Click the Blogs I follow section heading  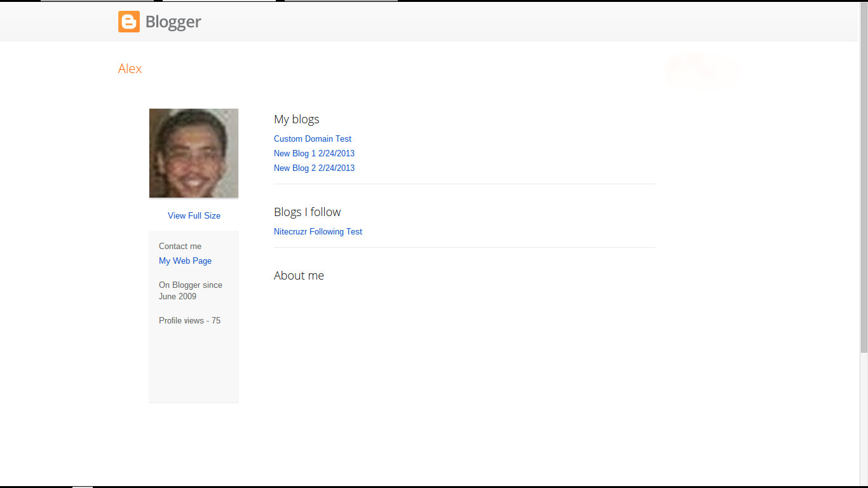tap(307, 212)
